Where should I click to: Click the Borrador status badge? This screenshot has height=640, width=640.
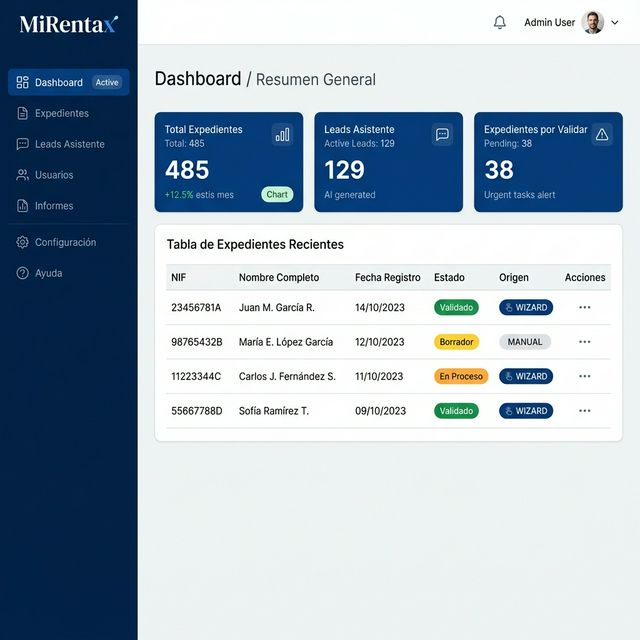(x=456, y=342)
